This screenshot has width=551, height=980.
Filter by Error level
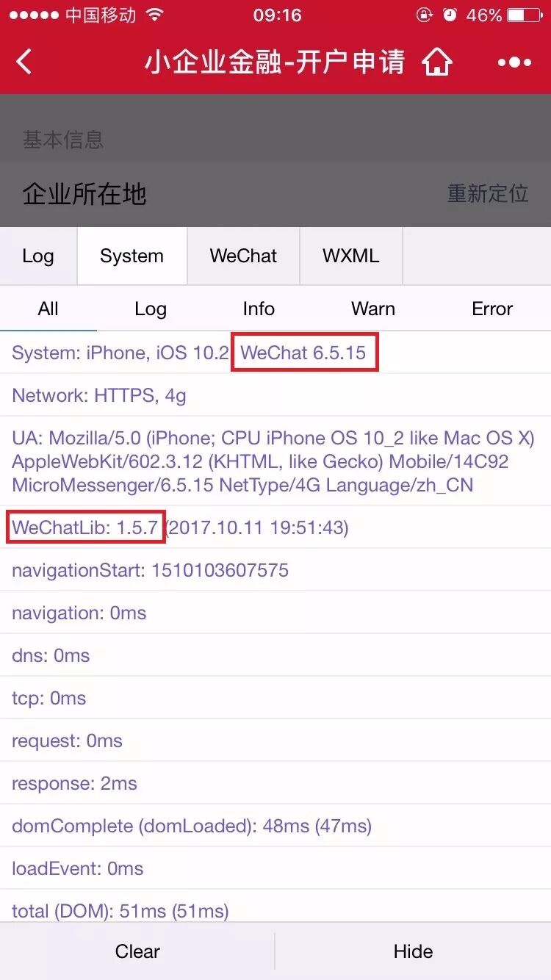pyautogui.click(x=492, y=309)
